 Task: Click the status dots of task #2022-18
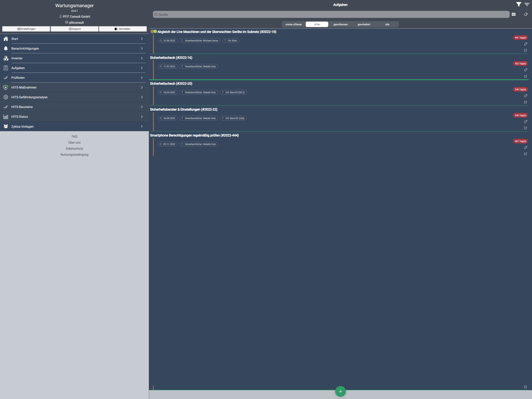click(x=154, y=31)
